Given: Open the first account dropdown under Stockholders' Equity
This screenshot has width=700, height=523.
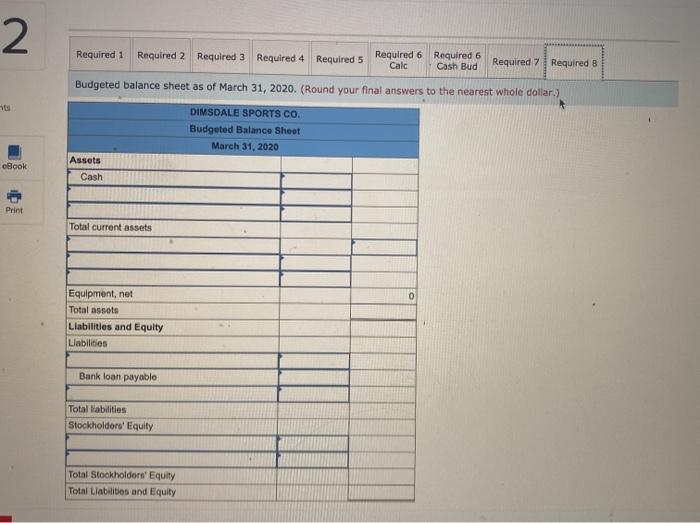Looking at the screenshot, I should tap(171, 443).
